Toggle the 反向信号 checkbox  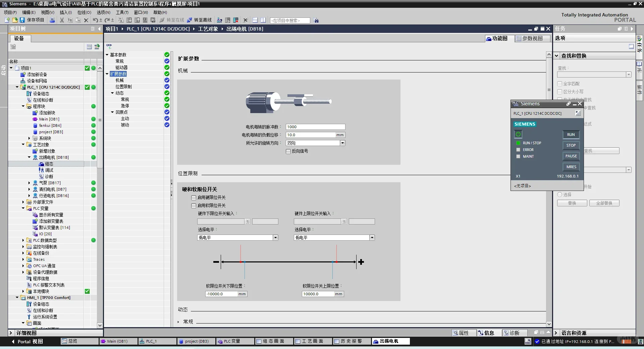click(x=288, y=151)
